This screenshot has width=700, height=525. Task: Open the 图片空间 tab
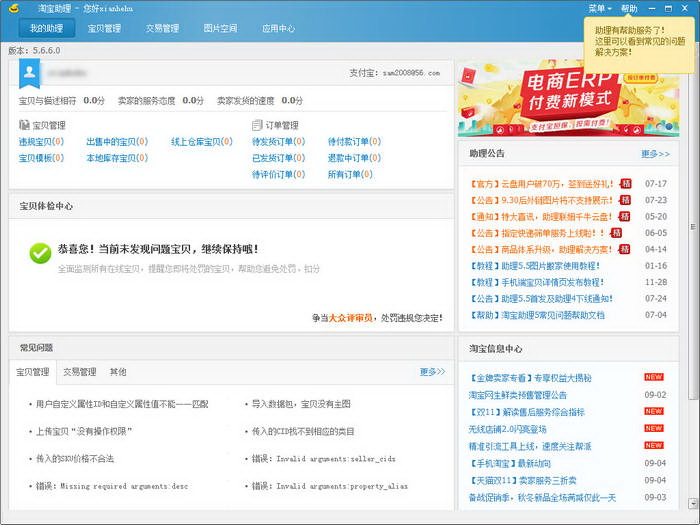220,29
